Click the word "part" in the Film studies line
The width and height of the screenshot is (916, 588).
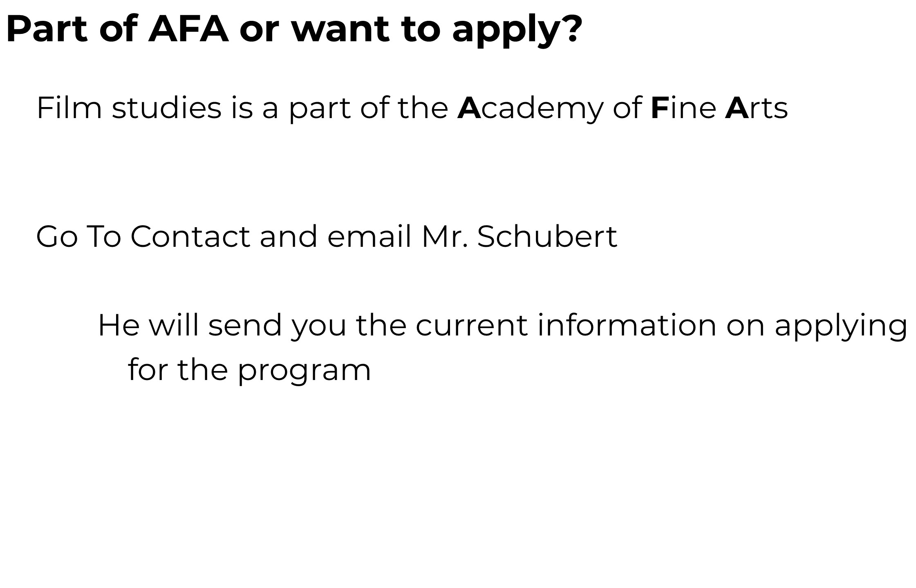coord(320,109)
